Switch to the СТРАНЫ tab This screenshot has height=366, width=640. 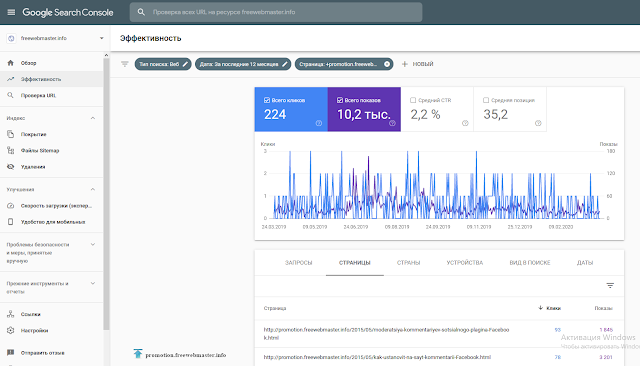(x=409, y=263)
